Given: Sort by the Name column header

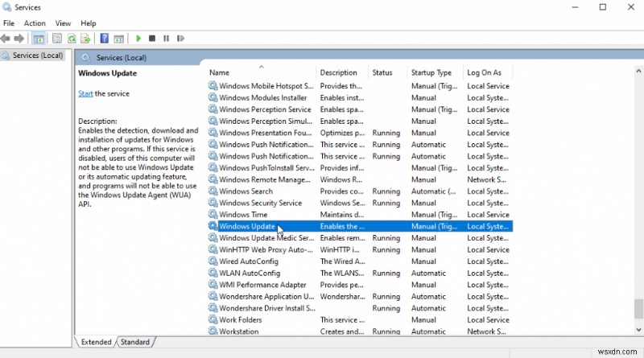Looking at the screenshot, I should click(261, 72).
